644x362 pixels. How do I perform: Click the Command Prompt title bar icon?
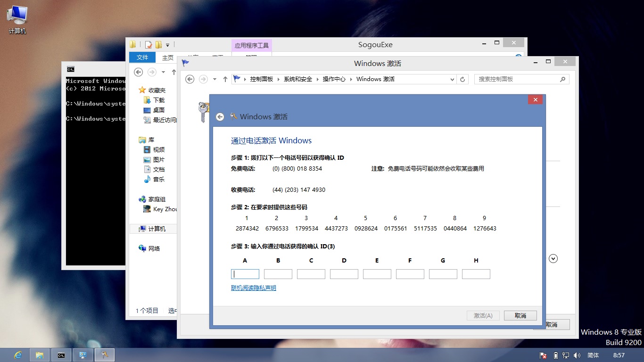coord(70,69)
